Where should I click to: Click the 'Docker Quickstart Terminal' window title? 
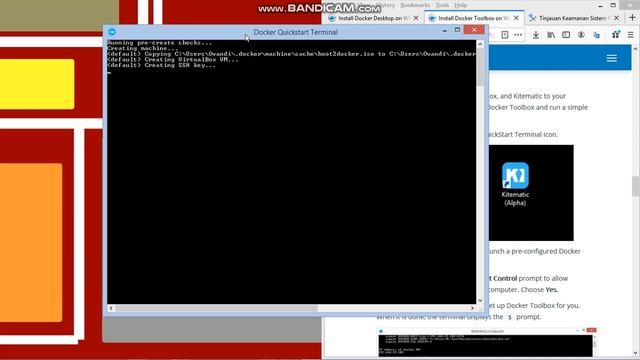click(296, 32)
